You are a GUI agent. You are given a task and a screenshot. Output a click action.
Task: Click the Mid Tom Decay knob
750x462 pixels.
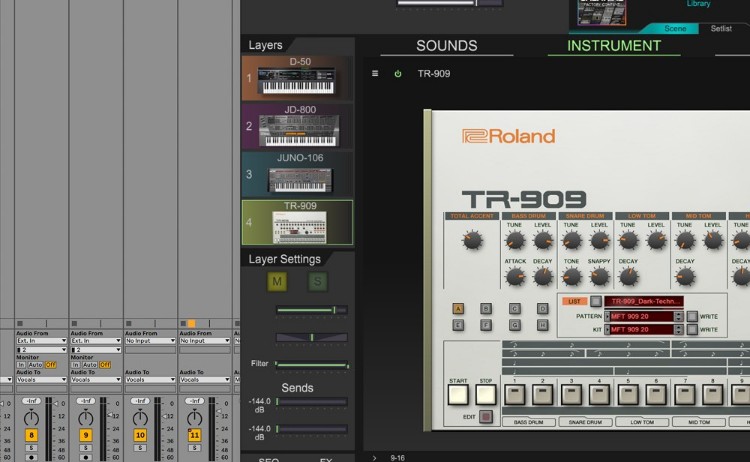tap(685, 277)
